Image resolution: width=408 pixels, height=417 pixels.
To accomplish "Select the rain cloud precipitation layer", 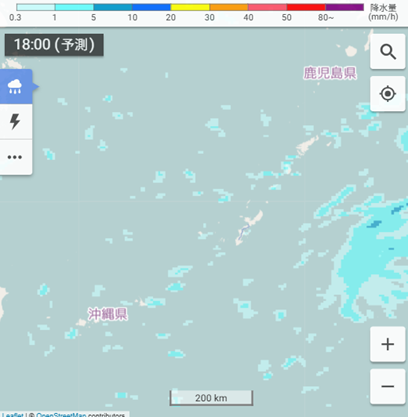I will (x=15, y=87).
